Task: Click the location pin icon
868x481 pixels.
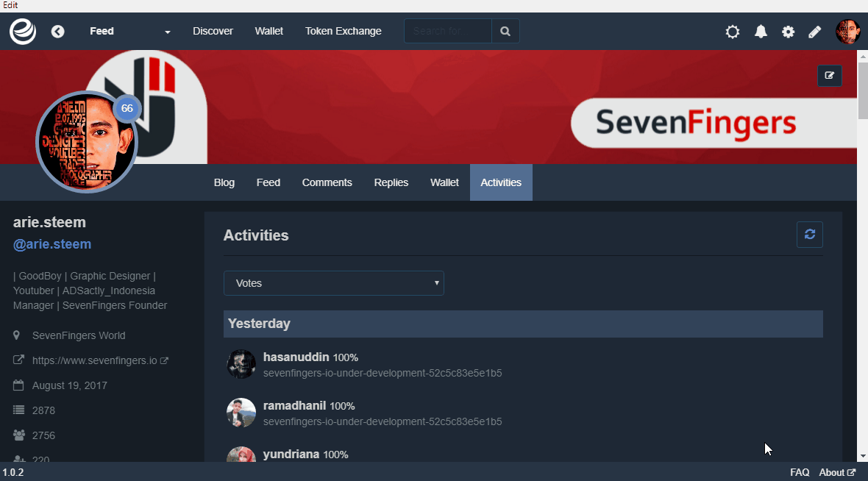Action: (17, 335)
